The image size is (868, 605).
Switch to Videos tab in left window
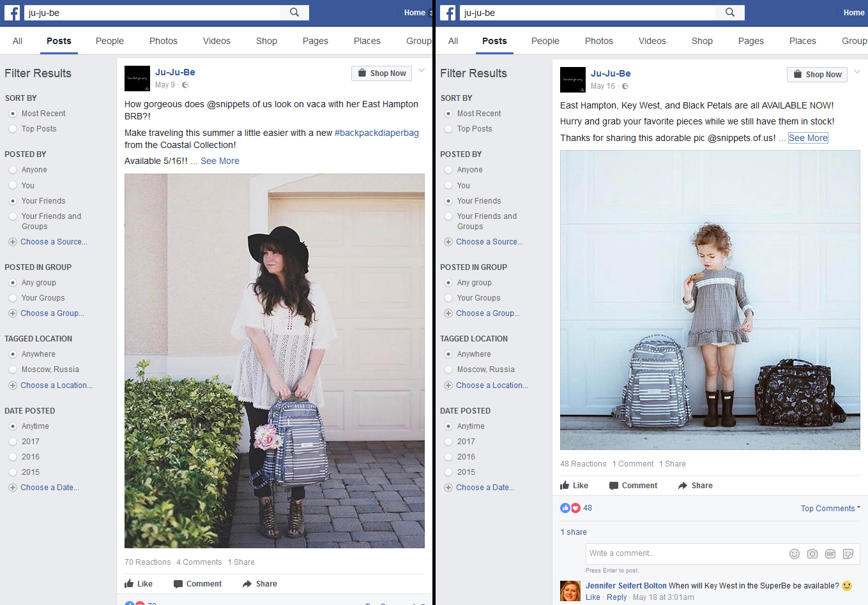tap(217, 41)
